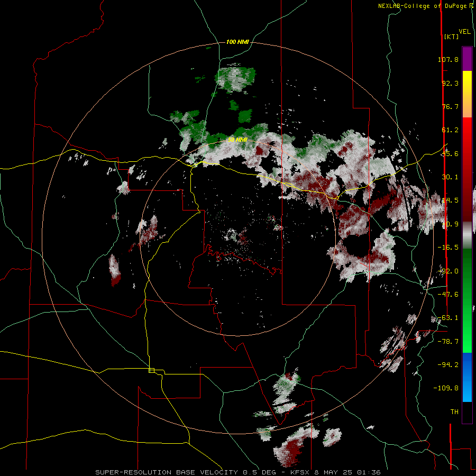Click the -16.5 value on the velocity scale

(448, 248)
